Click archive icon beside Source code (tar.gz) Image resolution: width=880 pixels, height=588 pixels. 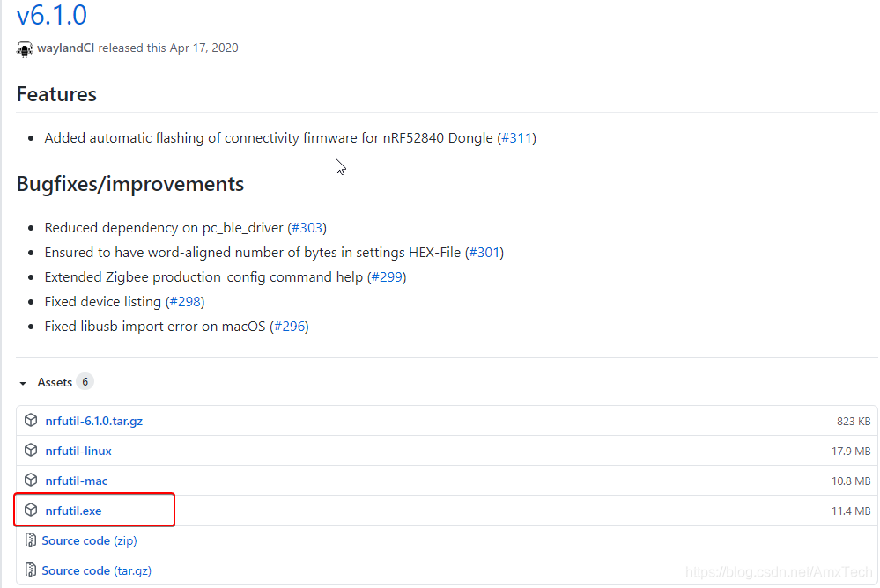click(x=30, y=570)
